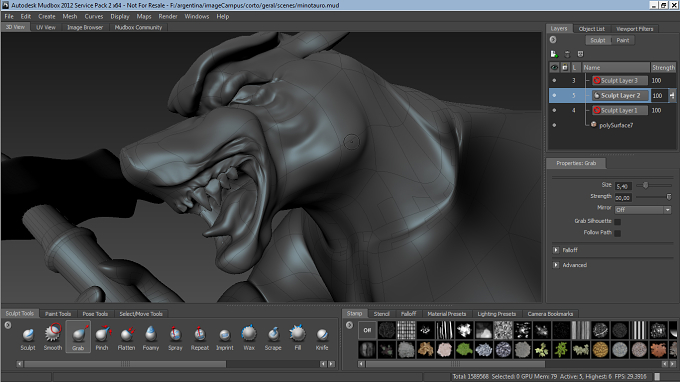
Task: Enable the Follow Path checkbox
Action: (618, 233)
